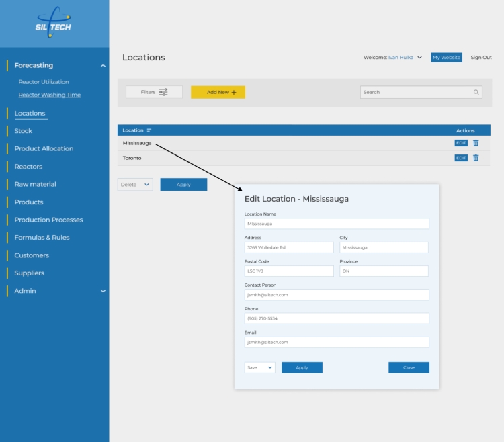
Task: Delete the Toronto location via trash icon
Action: point(476,158)
